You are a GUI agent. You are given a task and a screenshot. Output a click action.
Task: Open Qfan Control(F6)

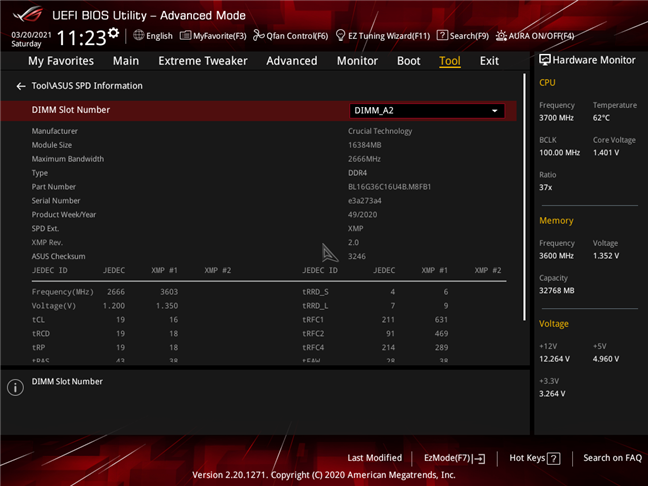291,36
